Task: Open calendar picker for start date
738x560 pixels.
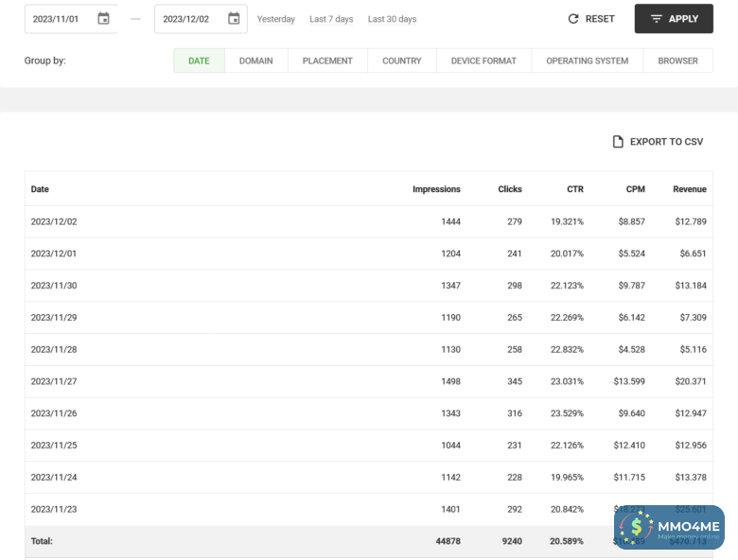Action: pos(103,19)
